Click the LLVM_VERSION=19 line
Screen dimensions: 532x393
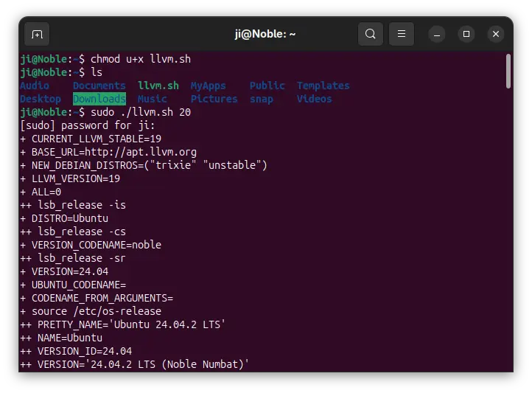pos(70,178)
